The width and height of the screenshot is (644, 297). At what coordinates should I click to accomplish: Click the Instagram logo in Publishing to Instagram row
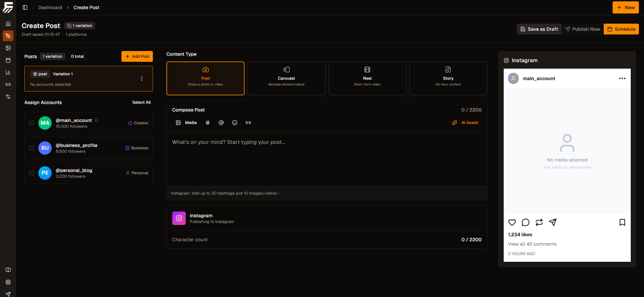(179, 218)
